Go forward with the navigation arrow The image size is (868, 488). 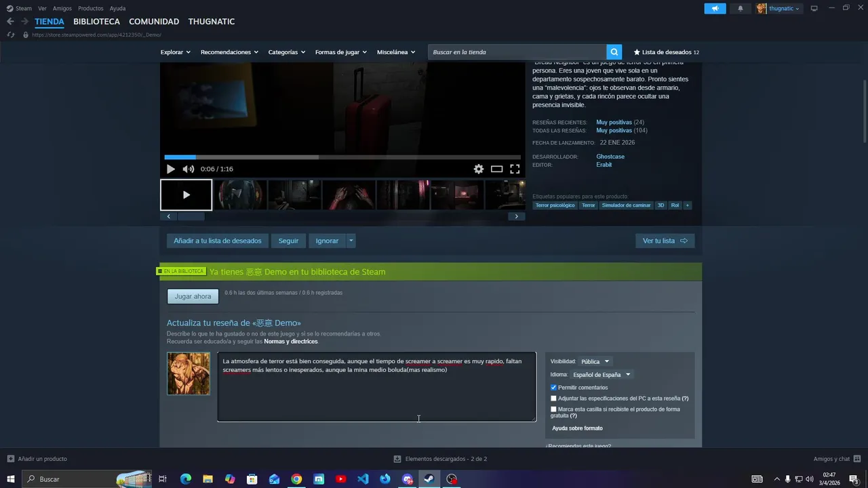click(24, 22)
